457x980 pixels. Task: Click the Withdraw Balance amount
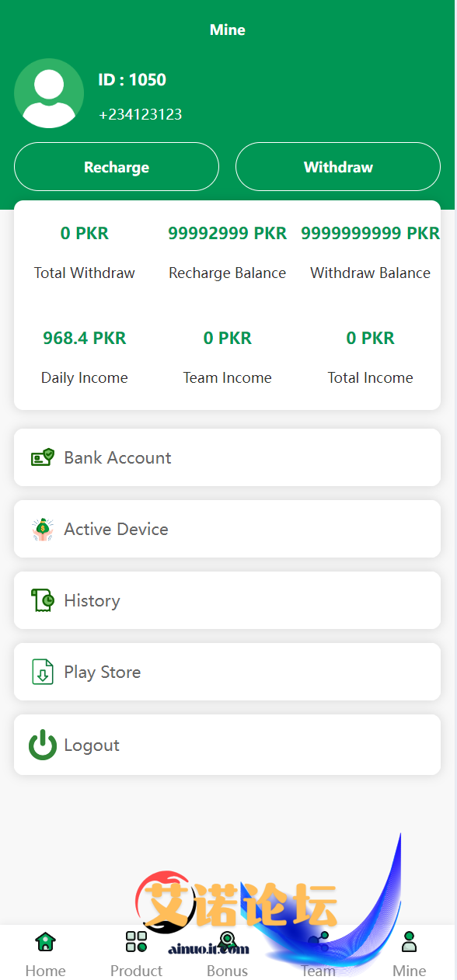370,233
